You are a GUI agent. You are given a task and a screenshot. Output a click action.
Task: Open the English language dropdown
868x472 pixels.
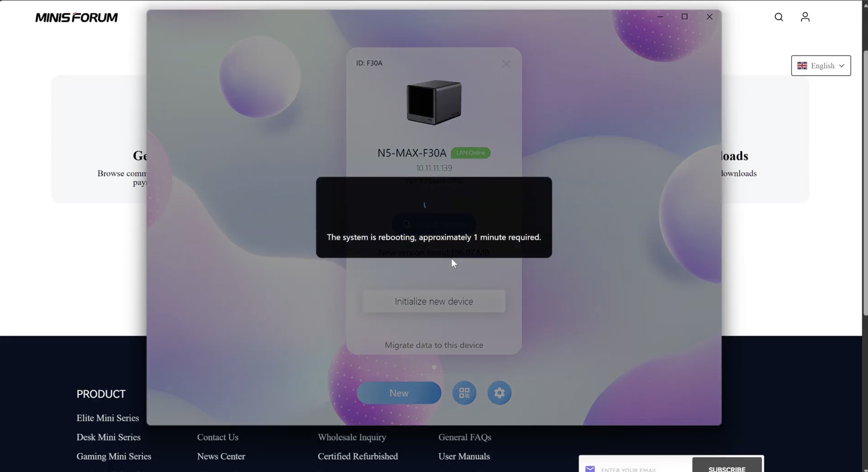(821, 66)
